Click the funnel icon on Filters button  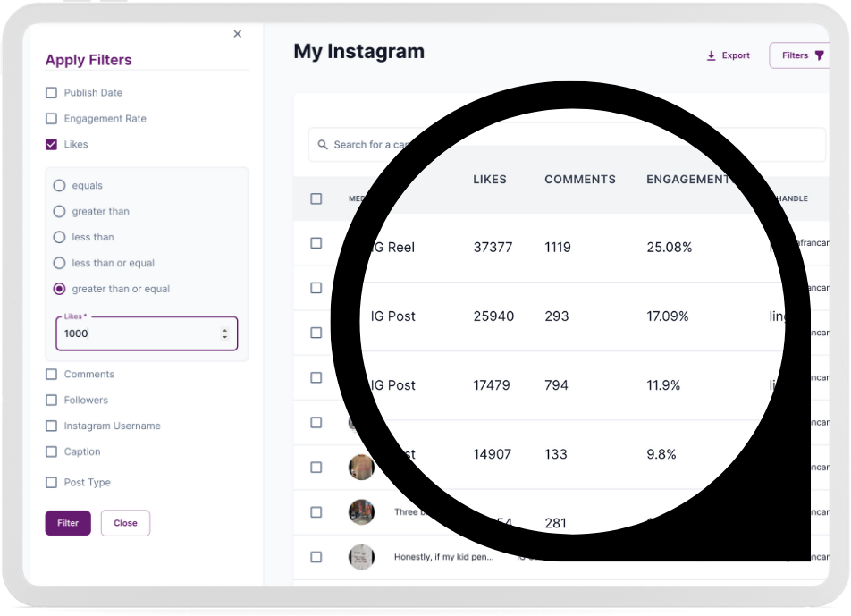point(819,55)
